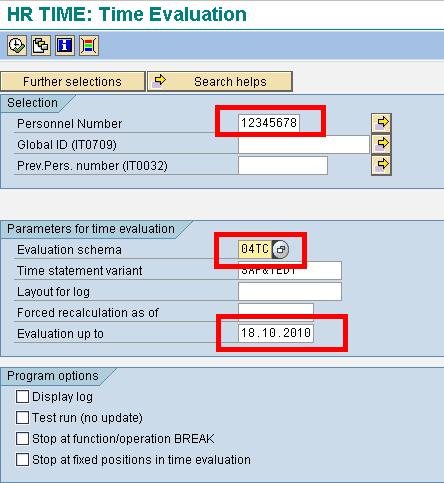Select the Personnel Number input field
Screen dimensions: 444x483
tap(269, 123)
